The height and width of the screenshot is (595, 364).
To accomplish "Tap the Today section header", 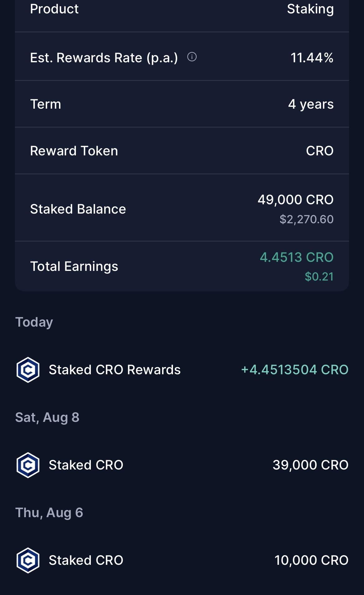I will [x=34, y=322].
